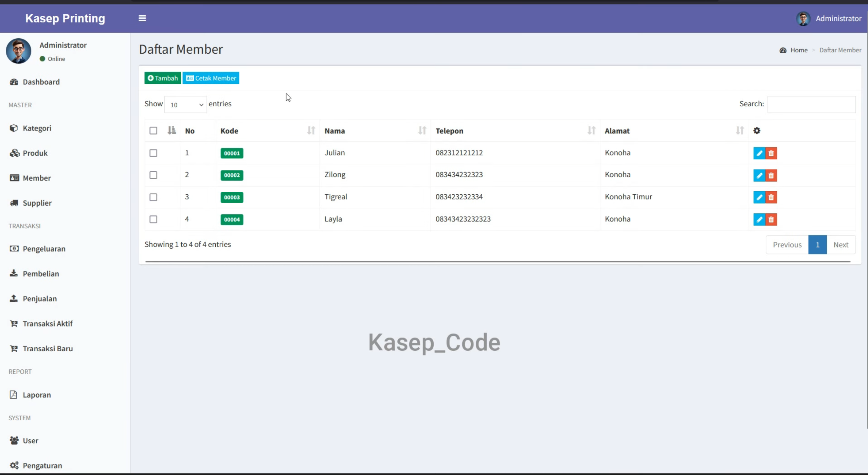Sort table by Alamat column arrows
868x475 pixels.
tap(740, 130)
